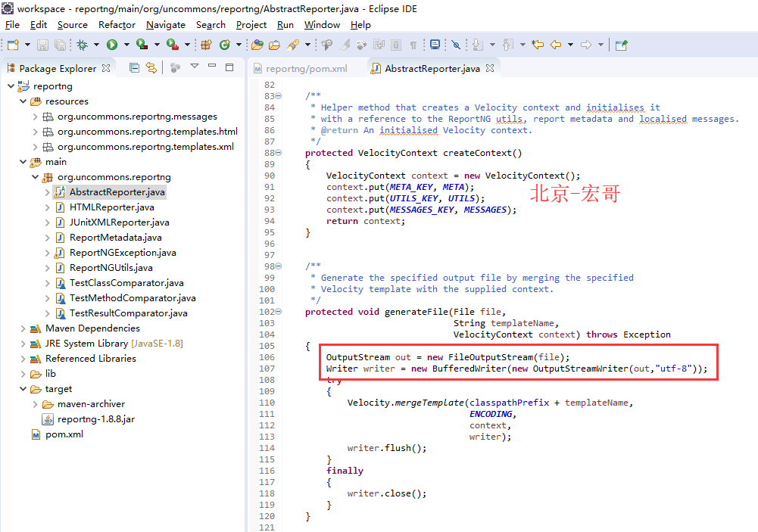Click the New wizard toolbar icon

point(13,45)
